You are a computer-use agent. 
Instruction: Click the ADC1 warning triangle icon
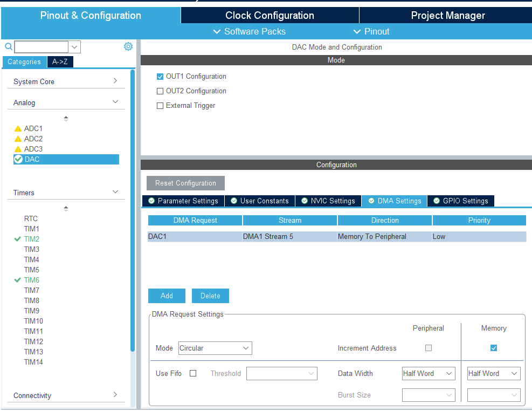pos(18,128)
